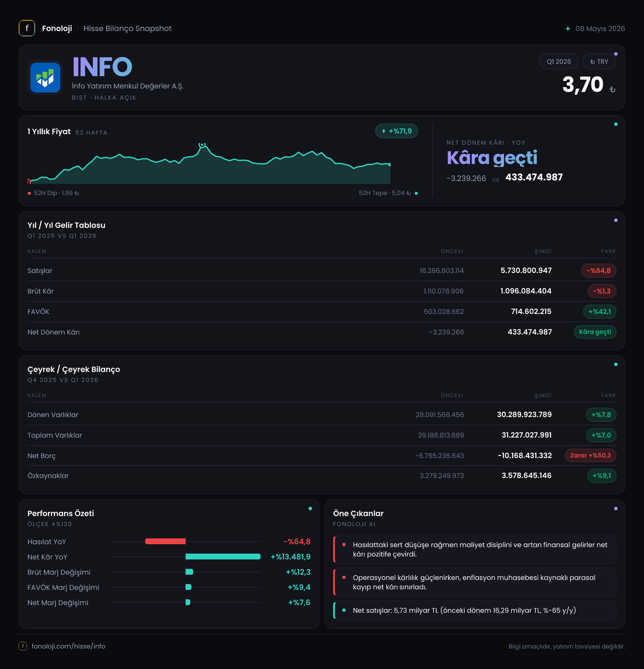Click the teal 52H Tepe legend dot
Screen dimensions: 644x669
coord(416,193)
